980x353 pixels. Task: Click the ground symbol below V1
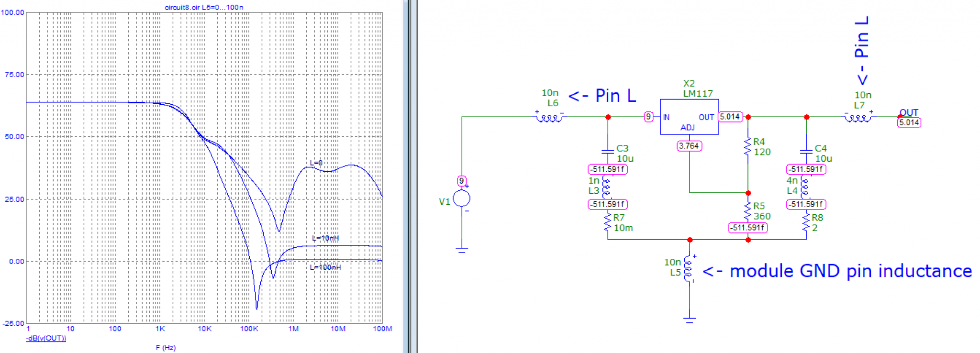pos(462,249)
